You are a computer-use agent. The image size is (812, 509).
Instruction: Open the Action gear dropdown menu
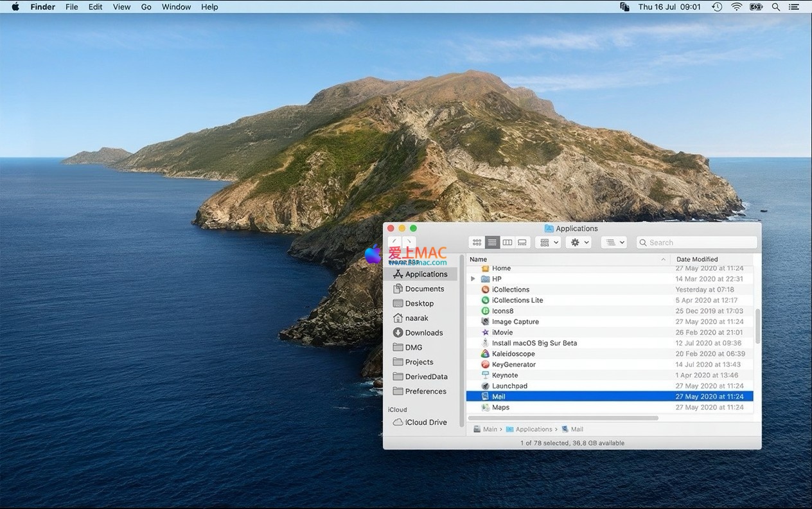click(x=579, y=242)
